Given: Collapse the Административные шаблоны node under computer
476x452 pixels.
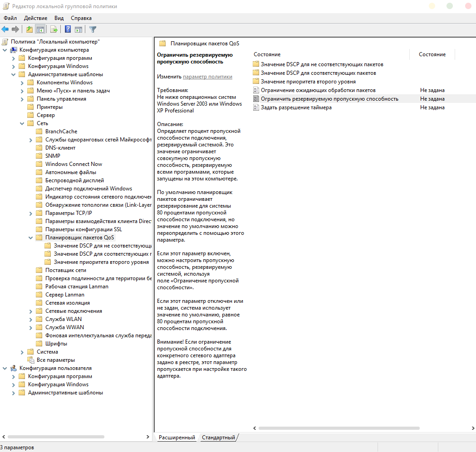Looking at the screenshot, I should tap(13, 74).
